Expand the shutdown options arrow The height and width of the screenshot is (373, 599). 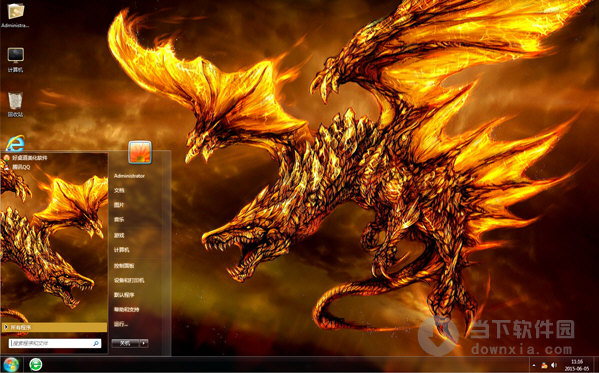[144, 343]
